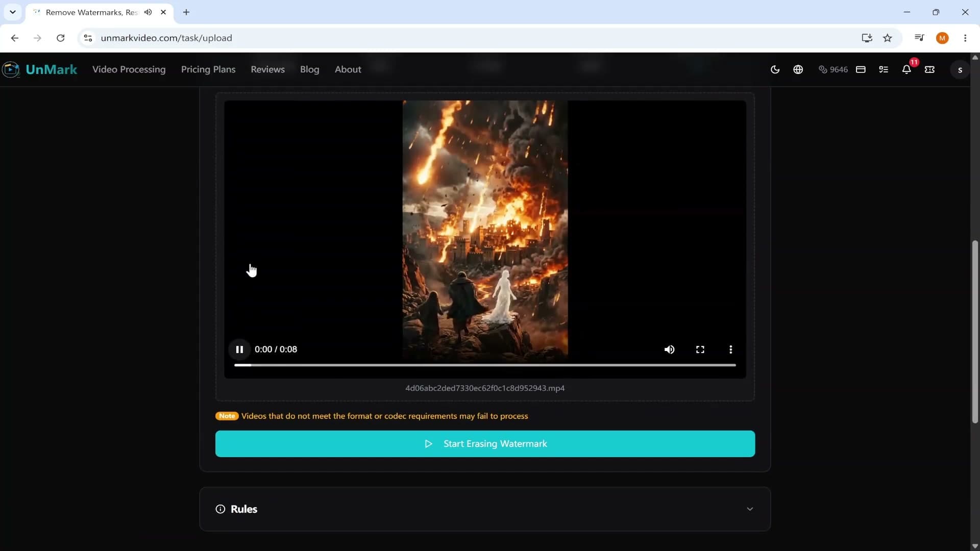Image resolution: width=980 pixels, height=551 pixels.
Task: Go to Reviews page
Action: point(267,69)
